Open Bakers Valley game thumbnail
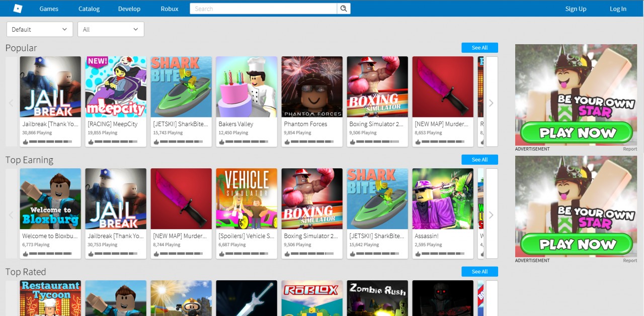The height and width of the screenshot is (316, 644). pos(247,87)
